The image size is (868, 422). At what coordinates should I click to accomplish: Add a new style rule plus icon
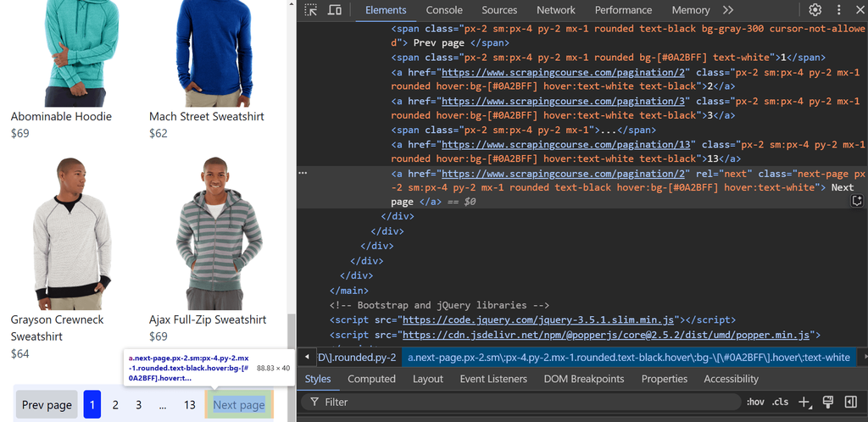[804, 403]
